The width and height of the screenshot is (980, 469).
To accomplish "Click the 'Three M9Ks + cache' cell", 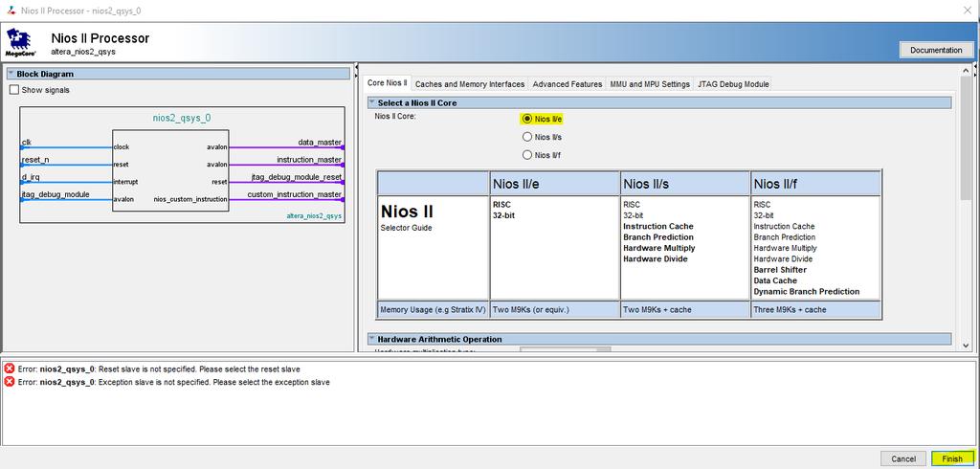I will [815, 309].
